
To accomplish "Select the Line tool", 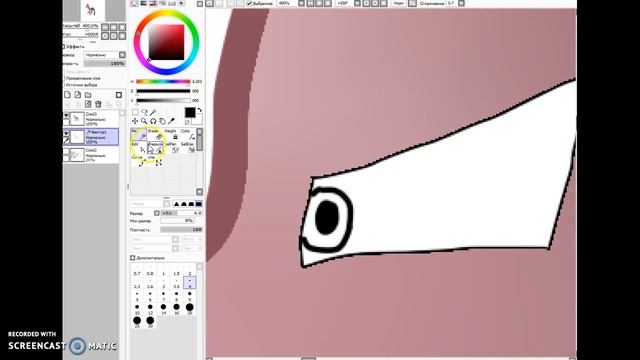I will [155, 160].
